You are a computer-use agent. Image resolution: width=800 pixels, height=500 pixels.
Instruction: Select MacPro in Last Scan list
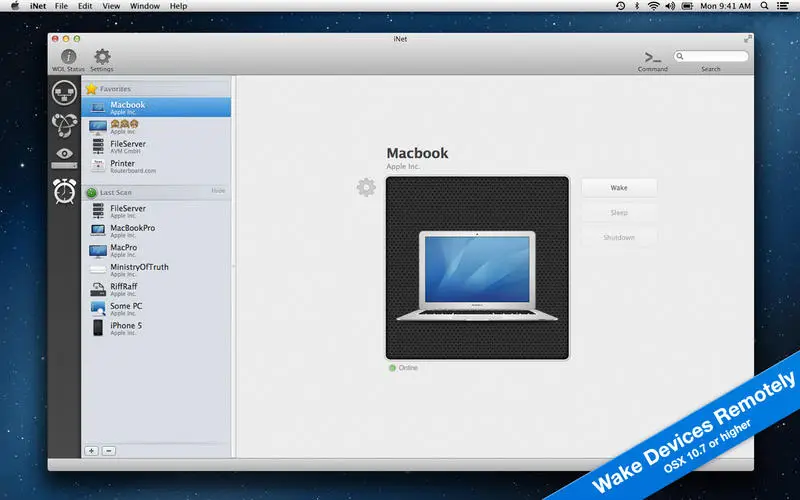click(x=156, y=250)
